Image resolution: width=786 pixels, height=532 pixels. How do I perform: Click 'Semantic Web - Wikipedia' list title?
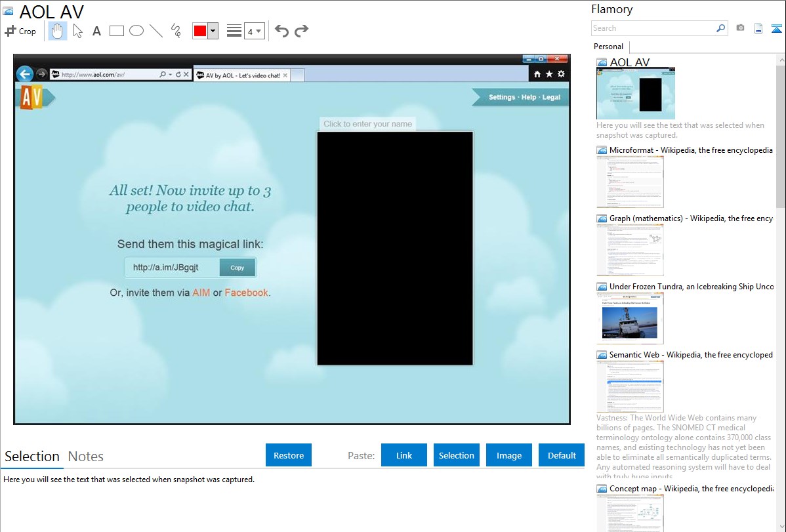click(691, 354)
